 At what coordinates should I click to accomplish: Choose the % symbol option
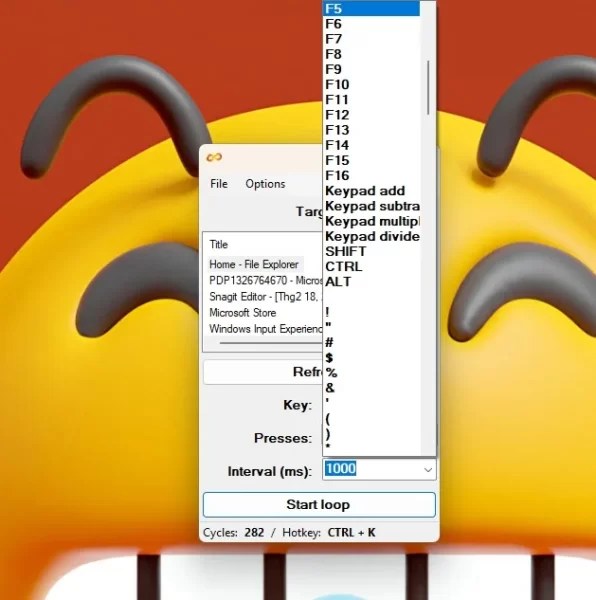(x=371, y=372)
